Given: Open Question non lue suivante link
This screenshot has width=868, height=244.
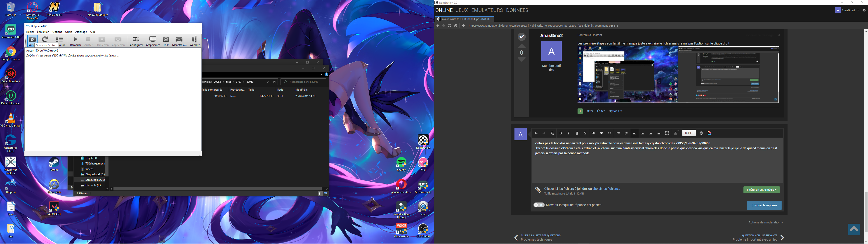Looking at the screenshot, I should click(759, 236).
